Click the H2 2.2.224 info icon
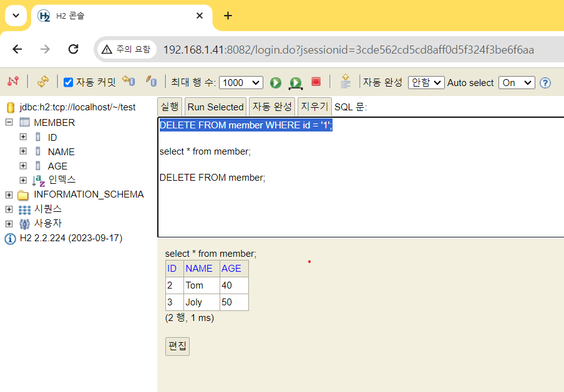The image size is (564, 392). coord(10,239)
